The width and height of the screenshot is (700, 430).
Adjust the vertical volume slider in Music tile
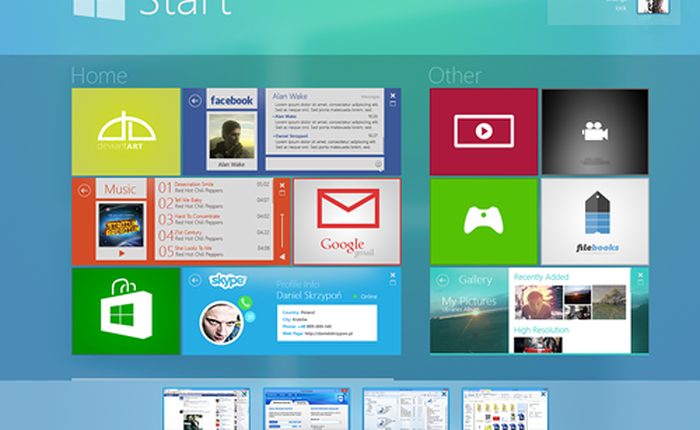(282, 230)
